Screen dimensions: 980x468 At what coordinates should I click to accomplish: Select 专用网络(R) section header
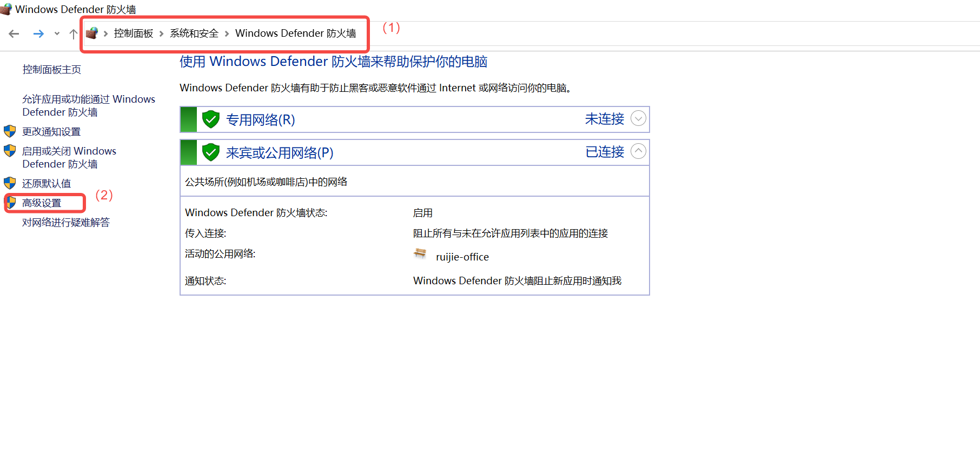(x=414, y=119)
